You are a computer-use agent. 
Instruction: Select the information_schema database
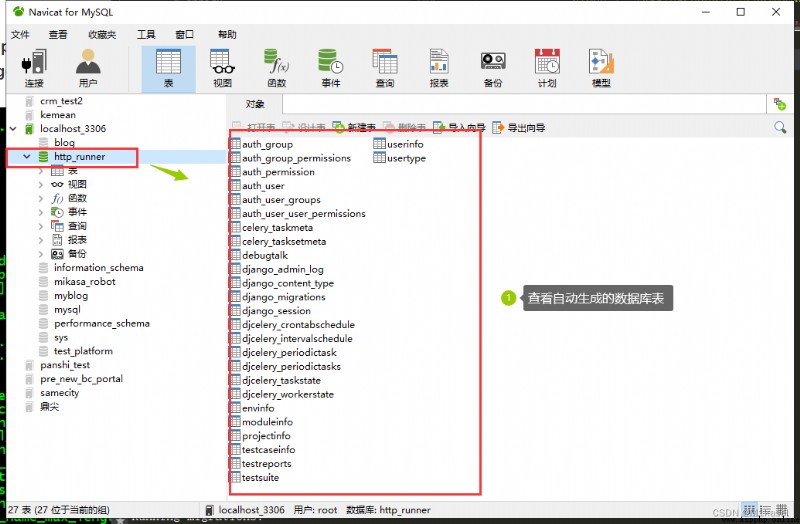(x=98, y=268)
